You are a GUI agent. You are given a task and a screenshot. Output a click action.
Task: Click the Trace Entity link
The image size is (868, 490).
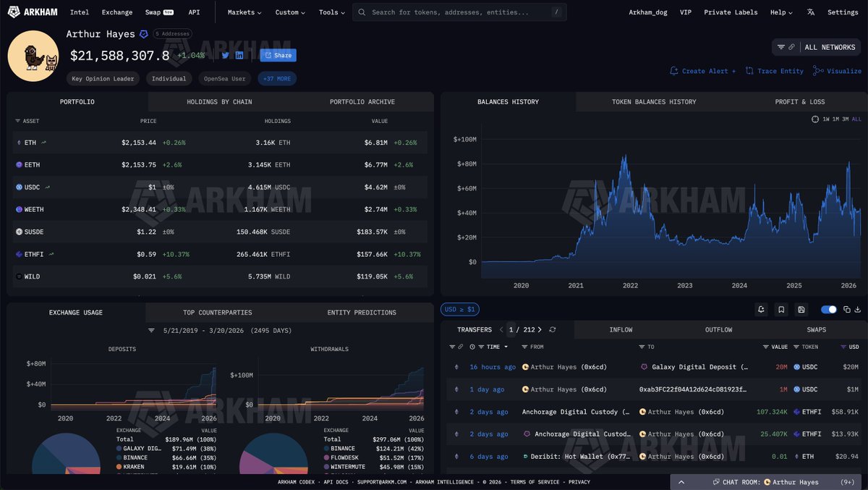(x=775, y=71)
